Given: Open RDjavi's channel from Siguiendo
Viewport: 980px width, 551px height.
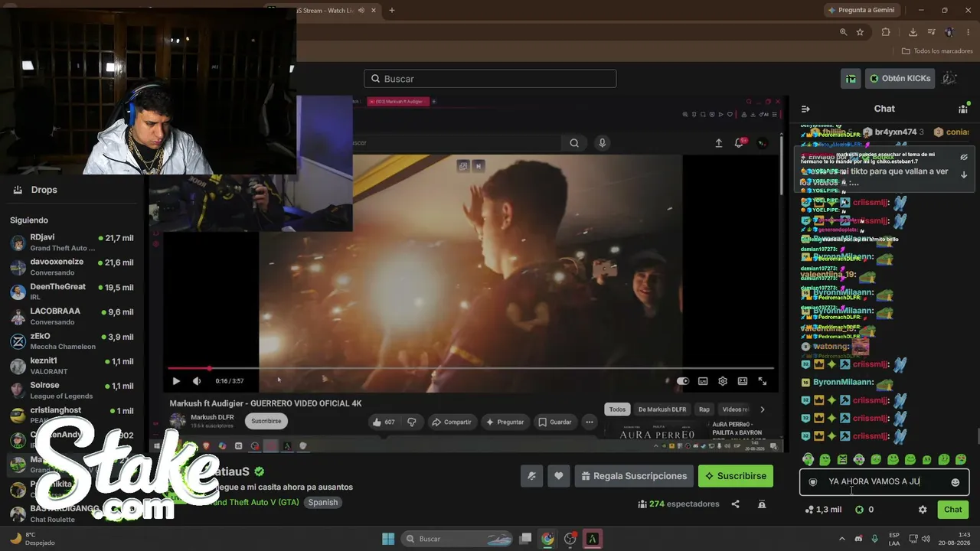Looking at the screenshot, I should (x=72, y=243).
